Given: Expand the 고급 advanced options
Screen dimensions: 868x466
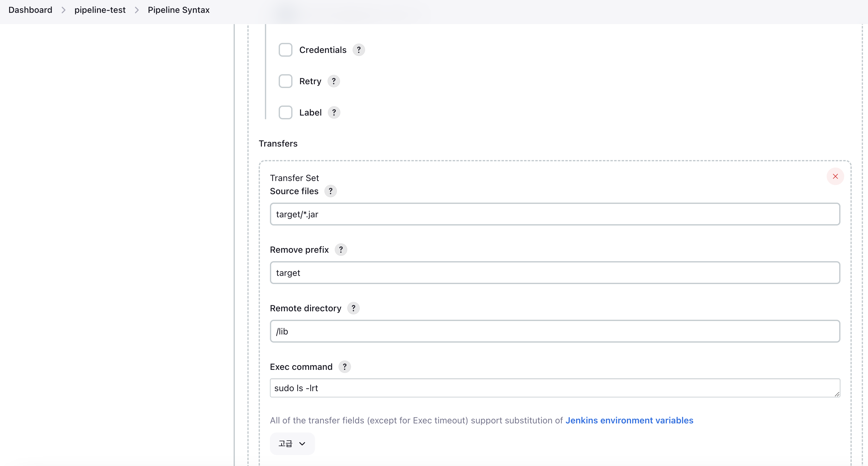Looking at the screenshot, I should coord(292,443).
